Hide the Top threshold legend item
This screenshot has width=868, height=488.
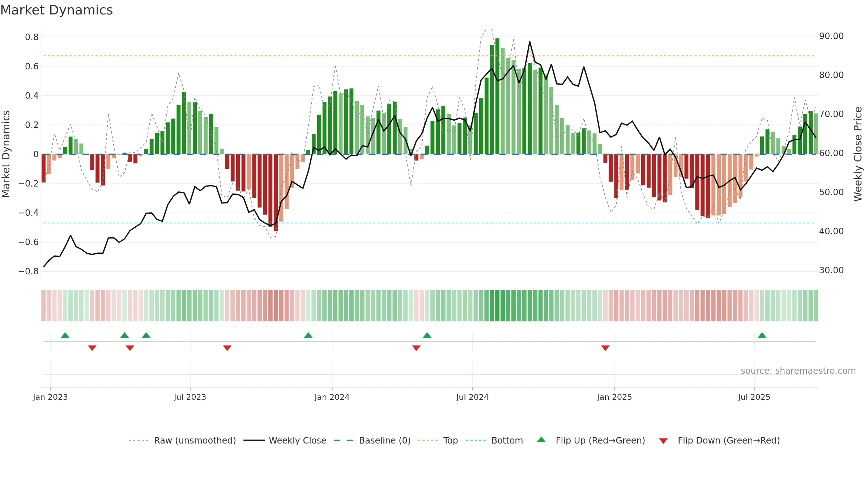(x=438, y=440)
